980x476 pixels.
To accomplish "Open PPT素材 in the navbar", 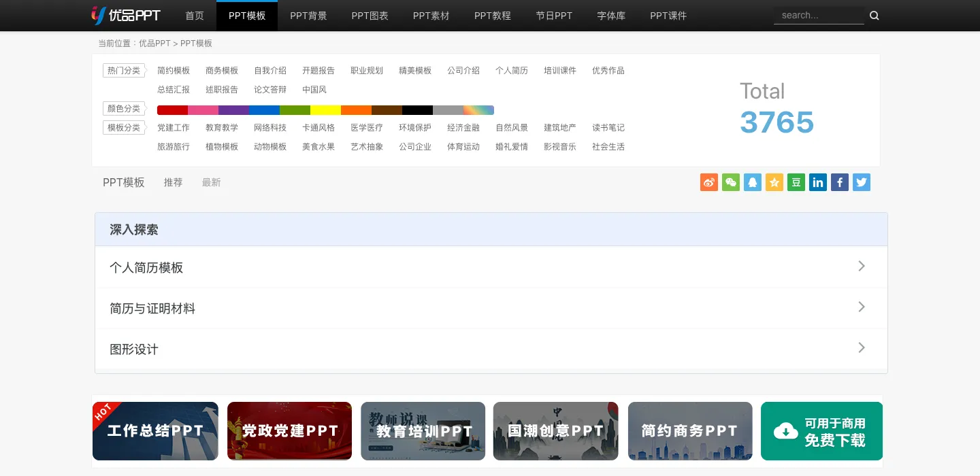I will pos(431,16).
